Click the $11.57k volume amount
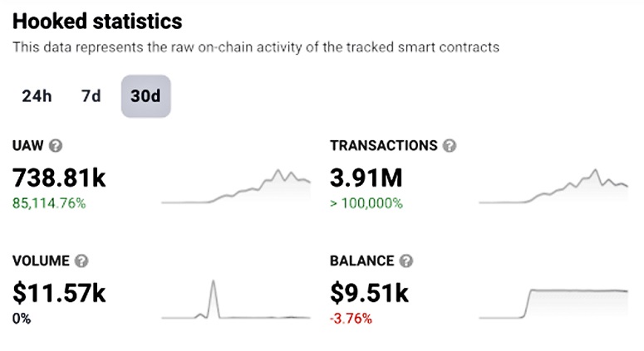Image resolution: width=644 pixels, height=351 pixels. tap(59, 292)
